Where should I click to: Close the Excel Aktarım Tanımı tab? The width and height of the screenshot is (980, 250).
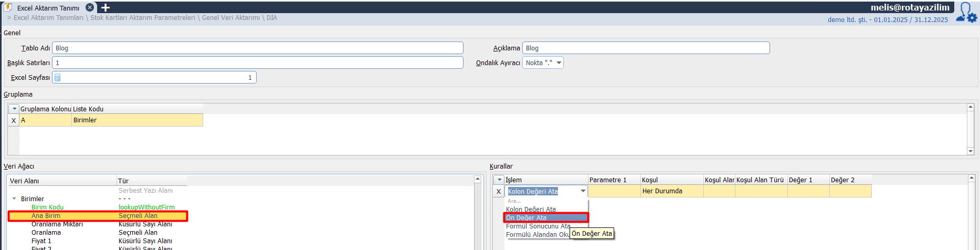90,7
